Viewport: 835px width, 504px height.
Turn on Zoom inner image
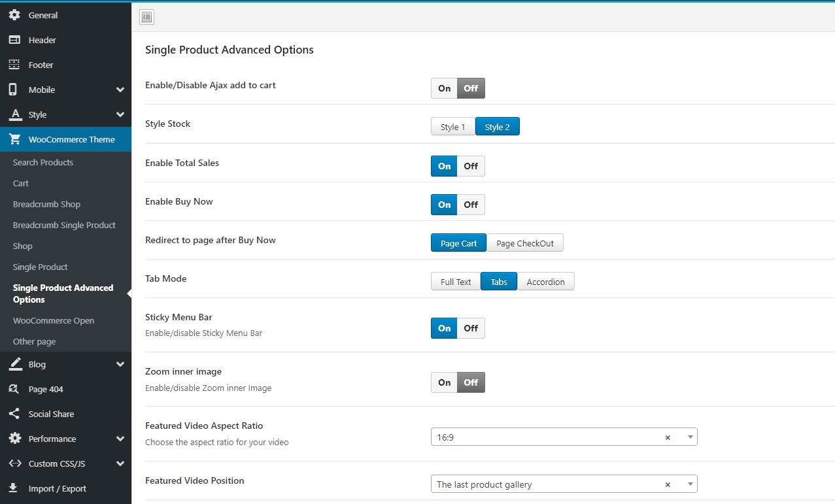click(445, 382)
